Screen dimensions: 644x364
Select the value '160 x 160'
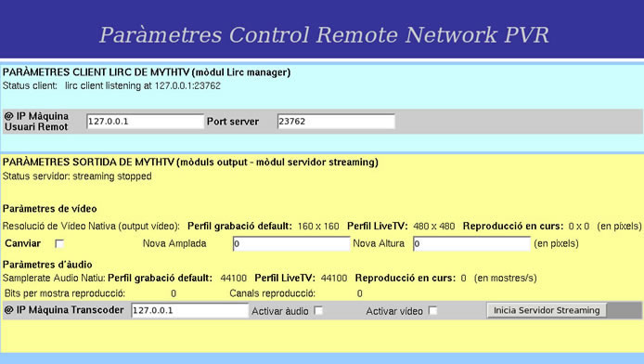[x=318, y=227]
